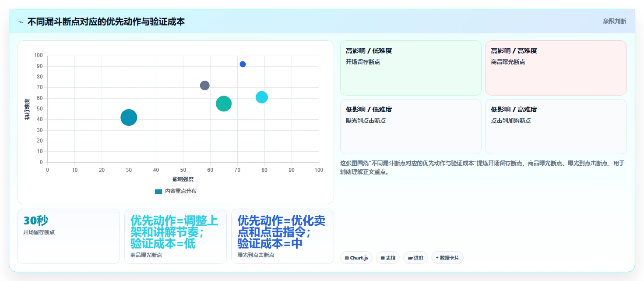Select the 进度 tag
The image size is (644, 281).
[x=415, y=258]
